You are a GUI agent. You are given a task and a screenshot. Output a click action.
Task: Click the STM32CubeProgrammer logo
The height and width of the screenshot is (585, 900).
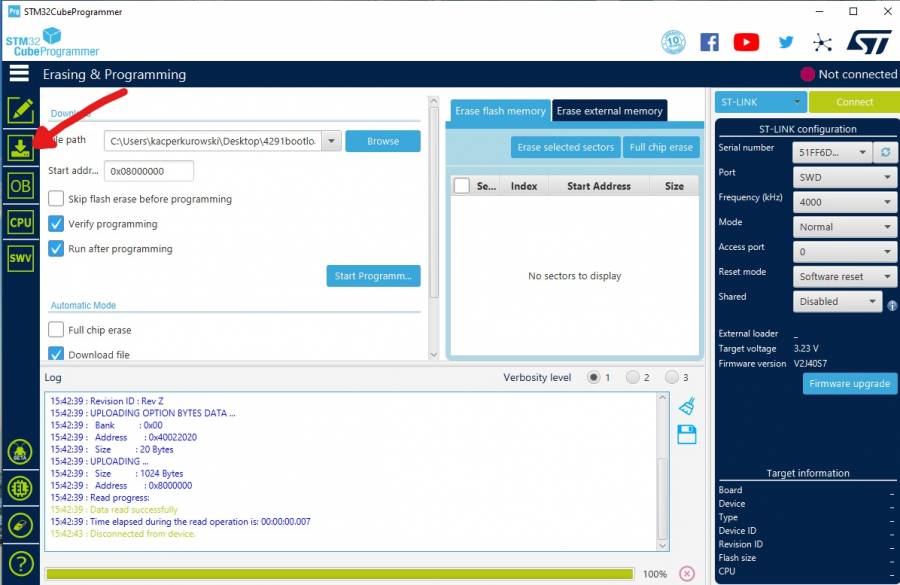click(52, 42)
